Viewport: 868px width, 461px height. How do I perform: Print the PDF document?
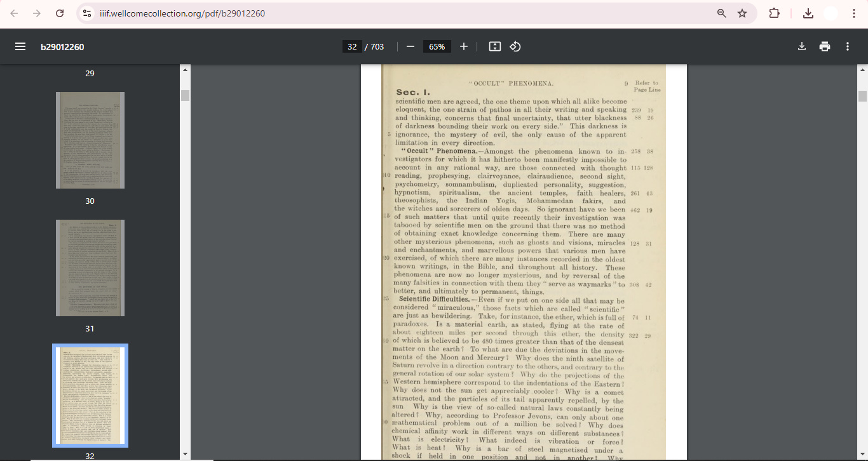(x=825, y=46)
